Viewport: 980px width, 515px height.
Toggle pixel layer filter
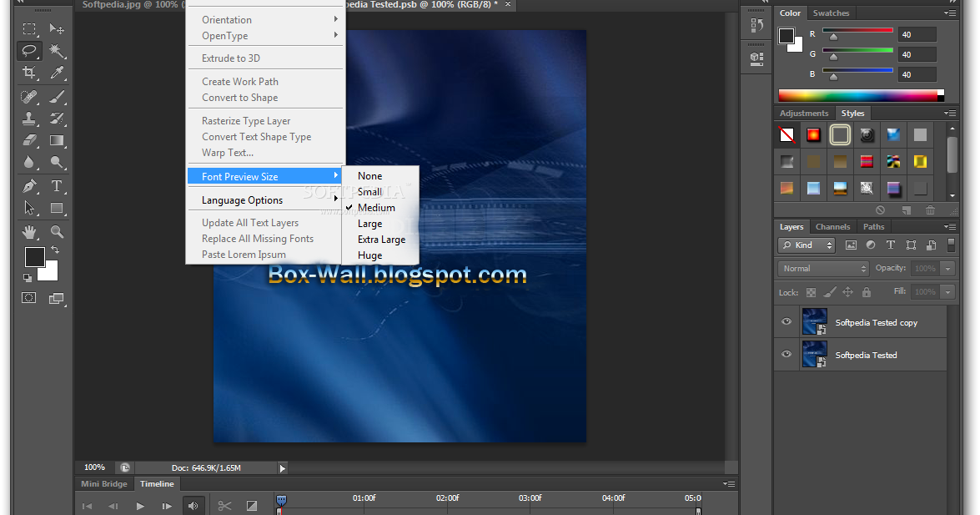tap(851, 245)
